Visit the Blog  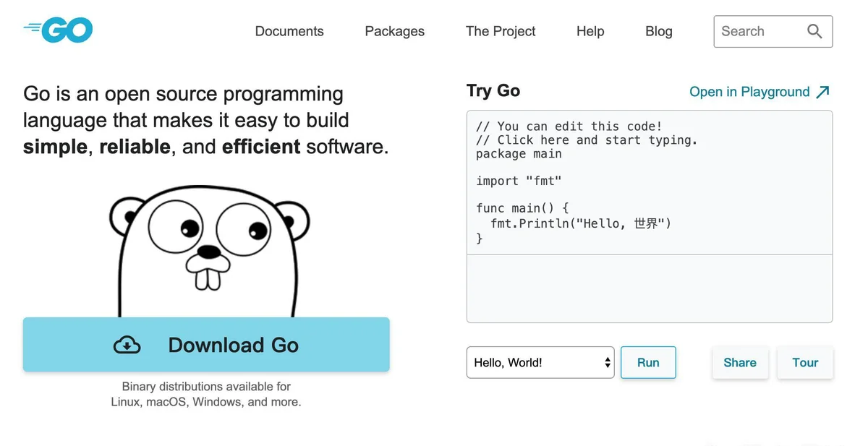click(x=659, y=31)
